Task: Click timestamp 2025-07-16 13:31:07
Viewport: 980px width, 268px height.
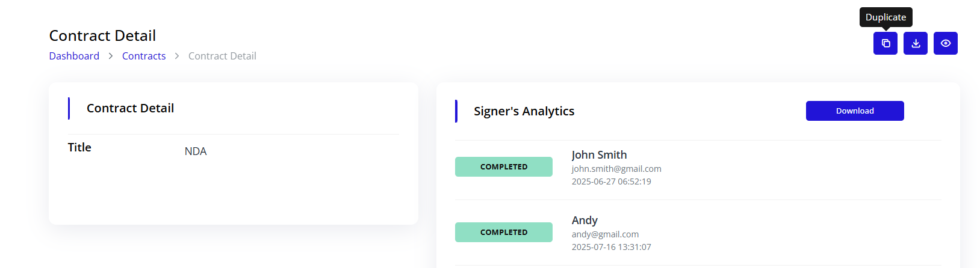Action: pyautogui.click(x=611, y=247)
